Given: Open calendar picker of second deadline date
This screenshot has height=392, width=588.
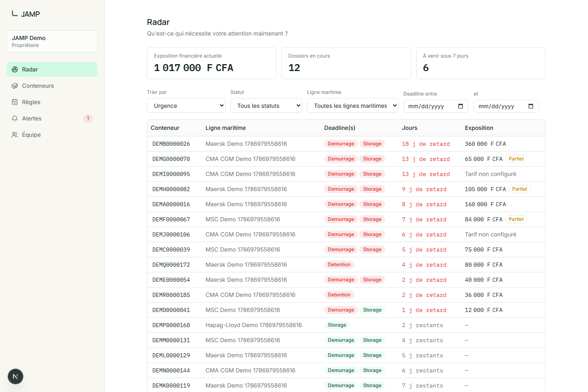Looking at the screenshot, I should (x=531, y=106).
